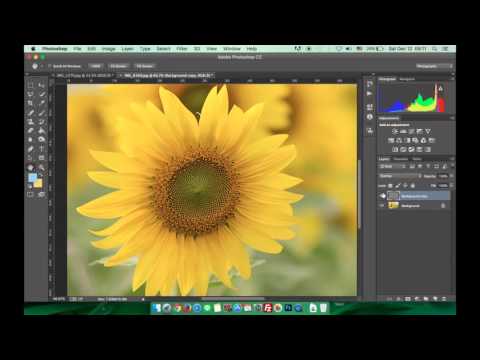Select the Crop tool
Screen dimensions: 480x360
coord(30,103)
